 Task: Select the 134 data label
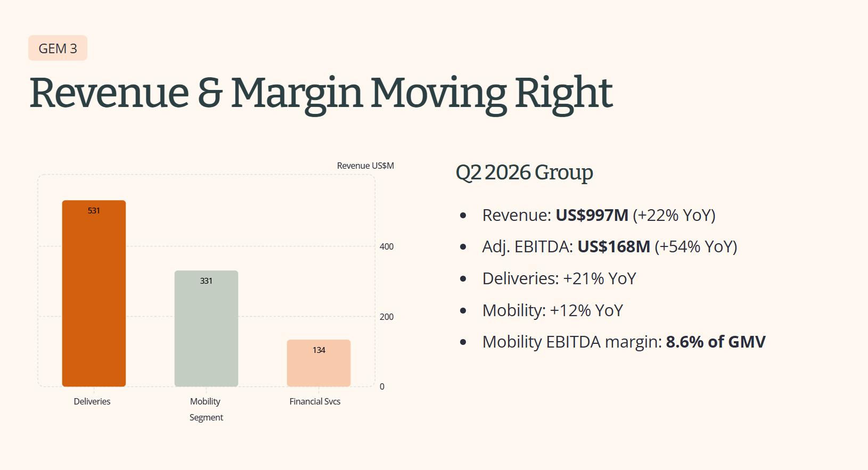(318, 350)
